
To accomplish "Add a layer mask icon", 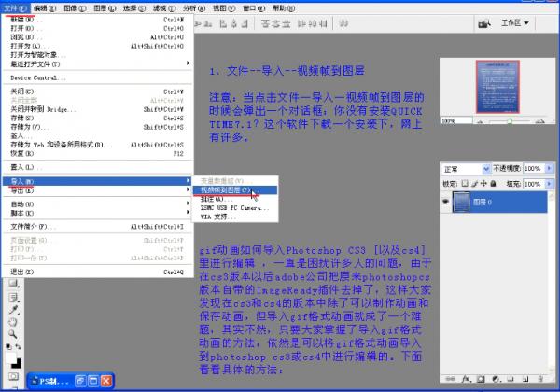I will tap(481, 379).
